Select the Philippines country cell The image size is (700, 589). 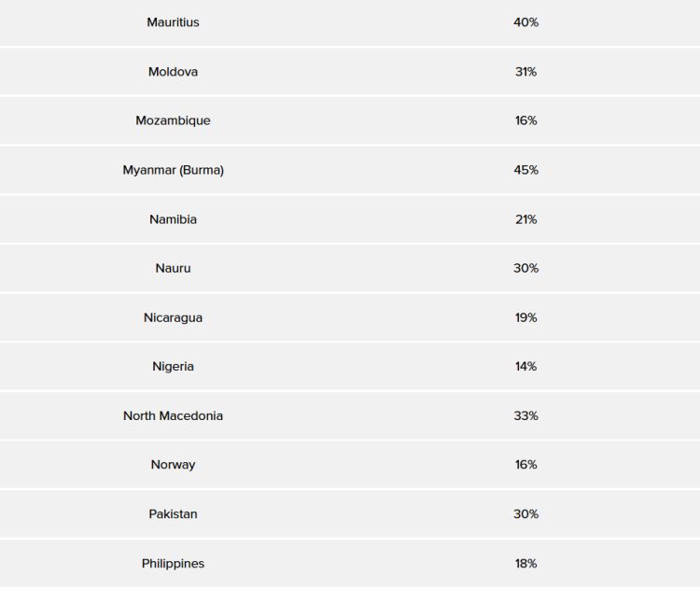point(173,563)
